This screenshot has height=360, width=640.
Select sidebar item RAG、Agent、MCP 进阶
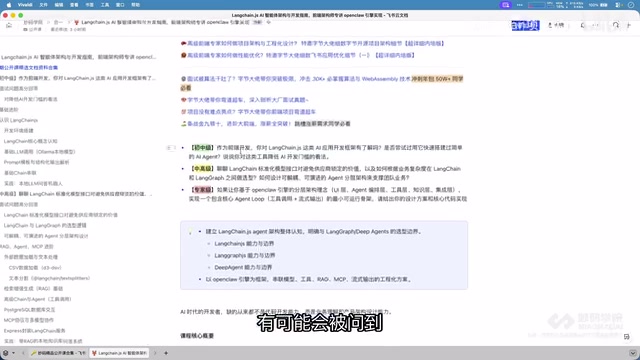tap(27, 247)
